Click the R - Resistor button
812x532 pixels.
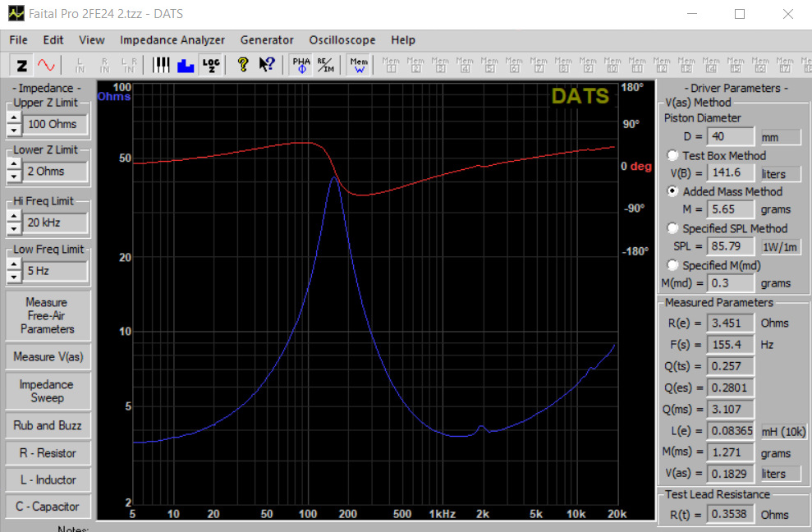48,452
